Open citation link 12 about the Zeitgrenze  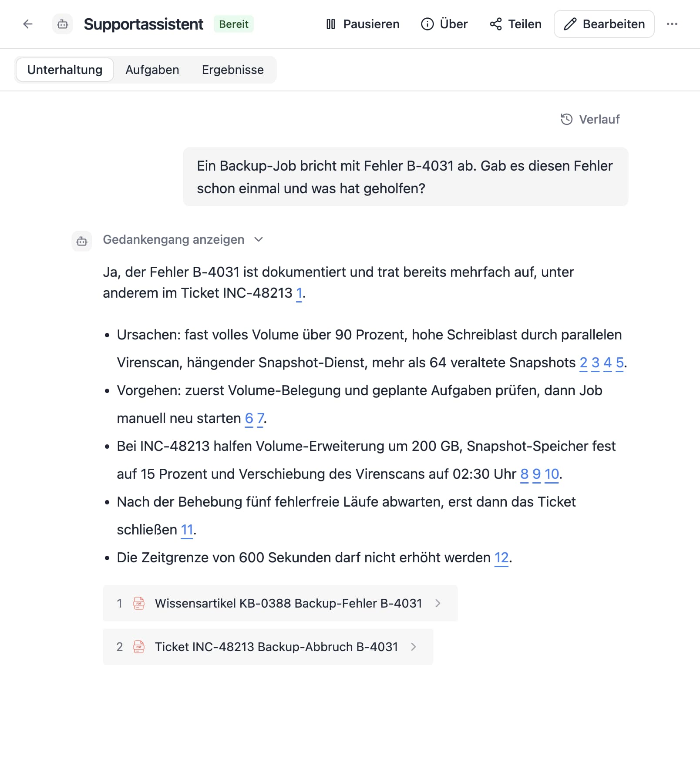[x=501, y=558]
